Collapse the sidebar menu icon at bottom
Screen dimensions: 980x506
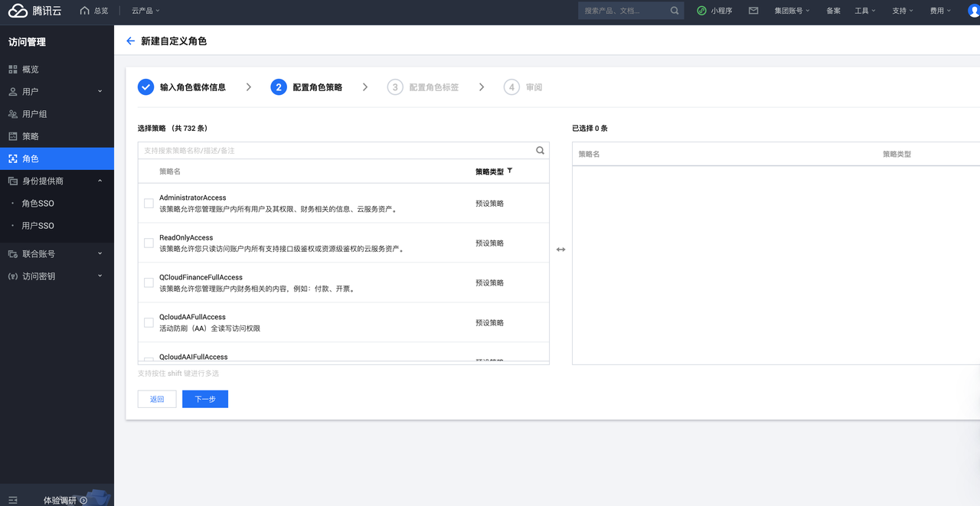tap(13, 500)
